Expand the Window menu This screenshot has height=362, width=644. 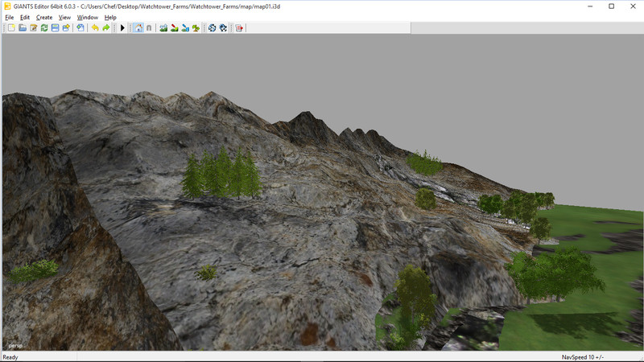(x=87, y=17)
